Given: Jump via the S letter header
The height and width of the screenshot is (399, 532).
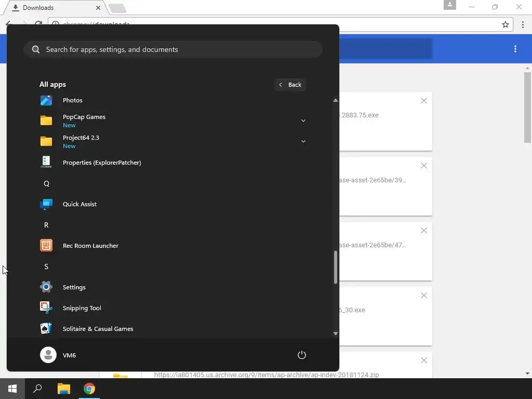Looking at the screenshot, I should coord(46,267).
